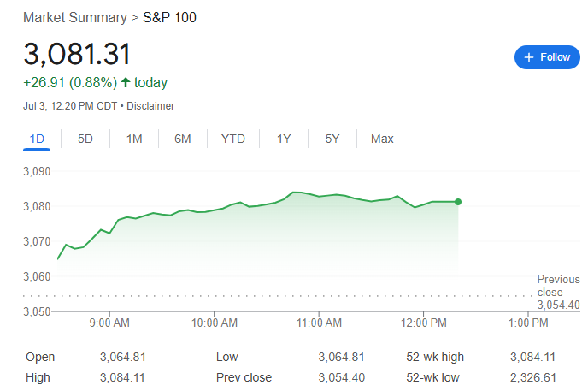This screenshot has height=391, width=588.
Task: Switch to the 1M time range tab
Action: coord(134,139)
